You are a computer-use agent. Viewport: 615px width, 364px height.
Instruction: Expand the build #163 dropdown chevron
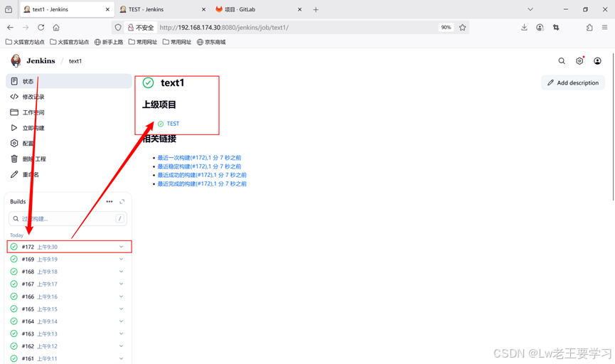tap(121, 334)
